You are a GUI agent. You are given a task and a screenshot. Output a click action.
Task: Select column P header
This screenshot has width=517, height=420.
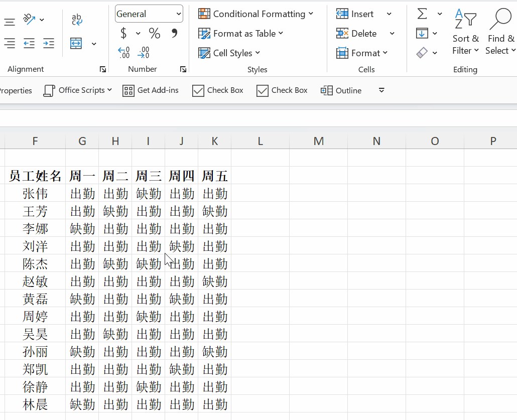pyautogui.click(x=490, y=141)
